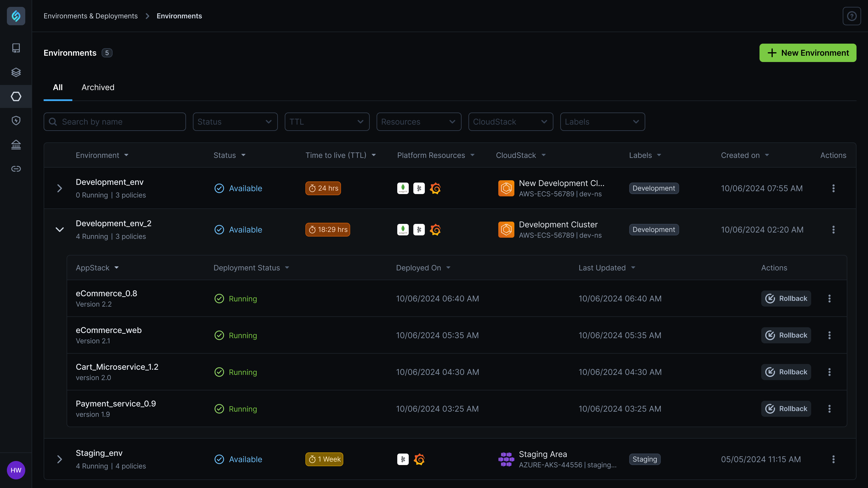This screenshot has width=868, height=488.
Task: Click MongoDB resource icon in Development_env row
Action: pyautogui.click(x=403, y=188)
